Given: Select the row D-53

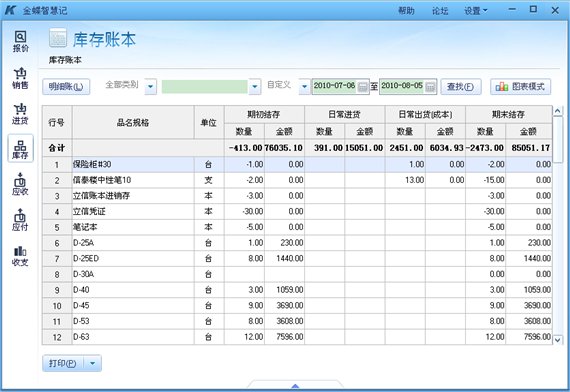Looking at the screenshot, I should pos(297,321).
